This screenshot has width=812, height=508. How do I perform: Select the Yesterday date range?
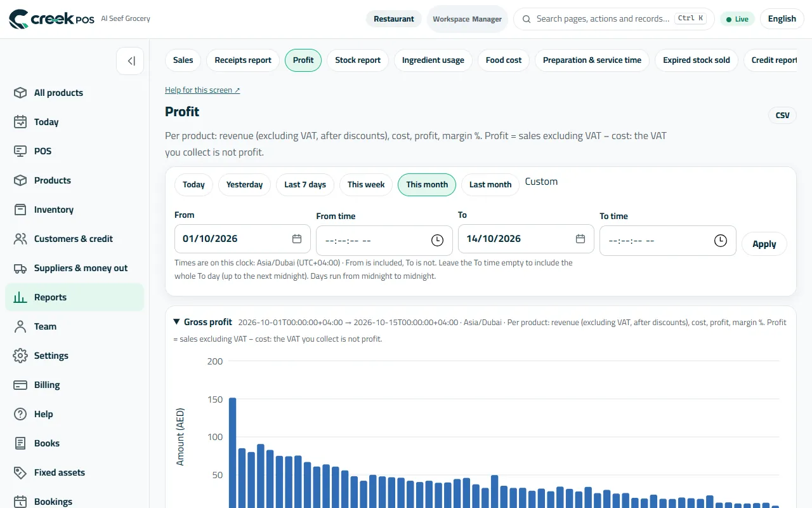tap(244, 185)
